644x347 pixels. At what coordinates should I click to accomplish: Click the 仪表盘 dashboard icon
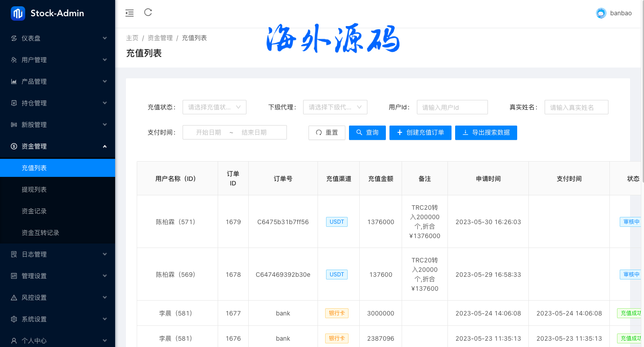14,38
